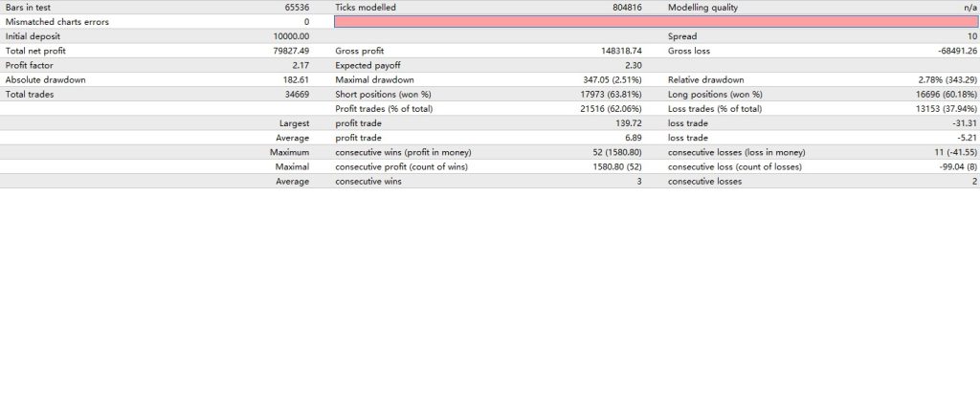Select the largest profit trade value 139.72
Screen dimensions: 980x416
point(637,123)
